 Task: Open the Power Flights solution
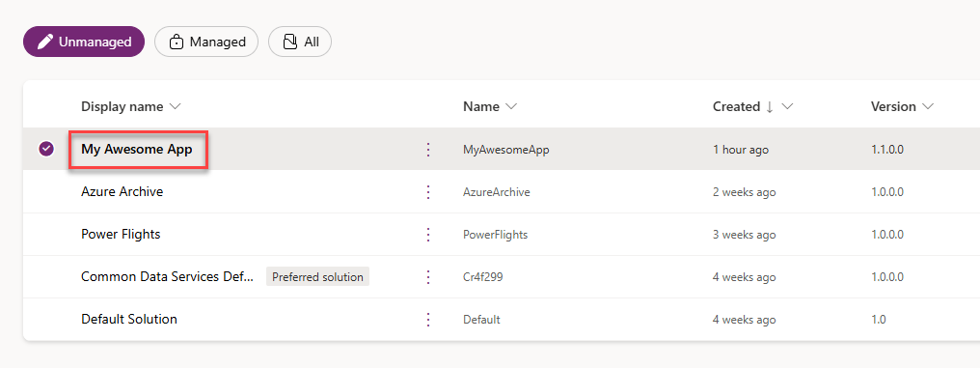coord(121,234)
